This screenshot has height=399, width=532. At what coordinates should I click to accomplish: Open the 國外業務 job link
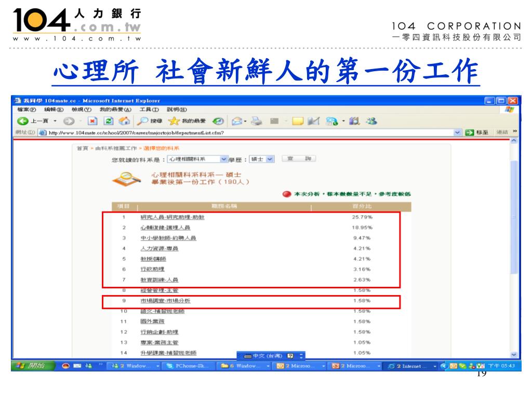(152, 322)
